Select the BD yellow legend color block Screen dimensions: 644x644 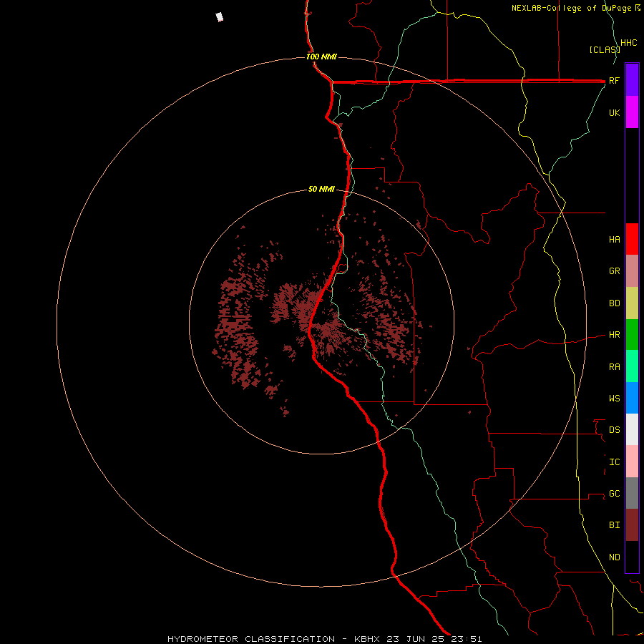click(x=632, y=303)
